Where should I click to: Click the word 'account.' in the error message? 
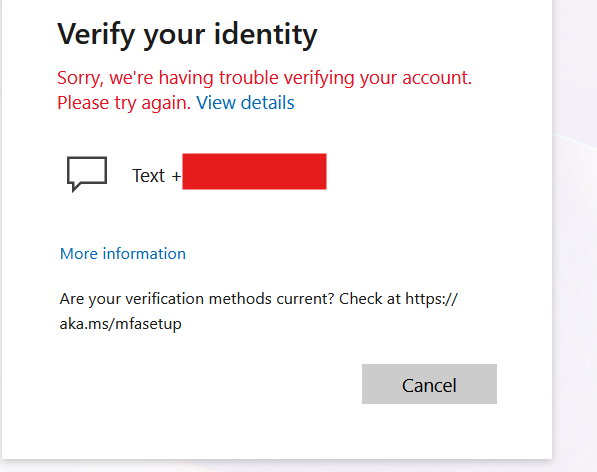(437, 78)
